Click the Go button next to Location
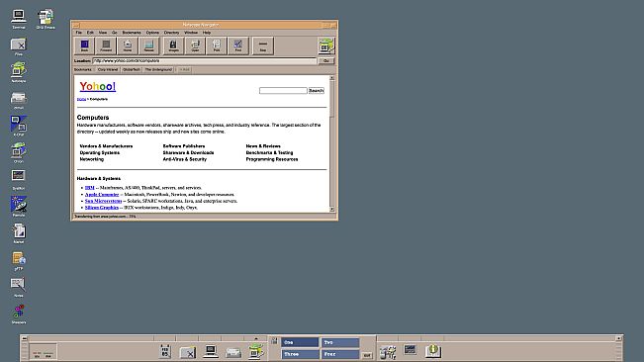 pyautogui.click(x=326, y=60)
